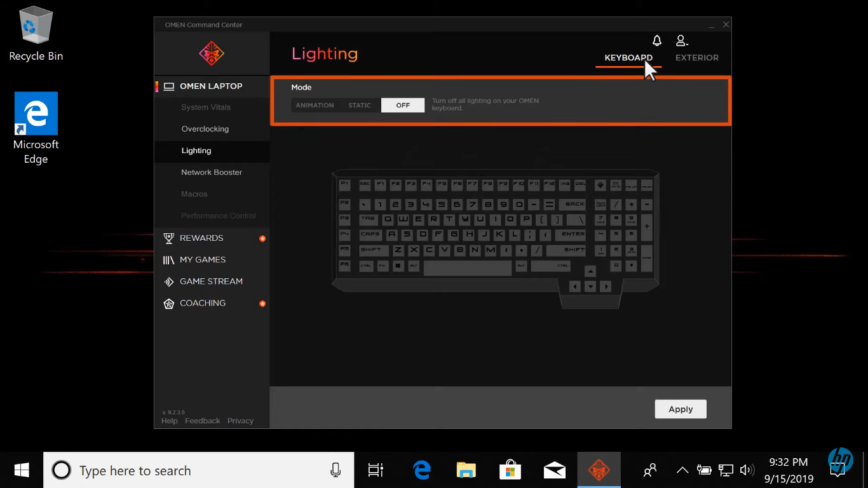868x488 pixels.
Task: Open File Explorer from the taskbar
Action: (x=466, y=470)
